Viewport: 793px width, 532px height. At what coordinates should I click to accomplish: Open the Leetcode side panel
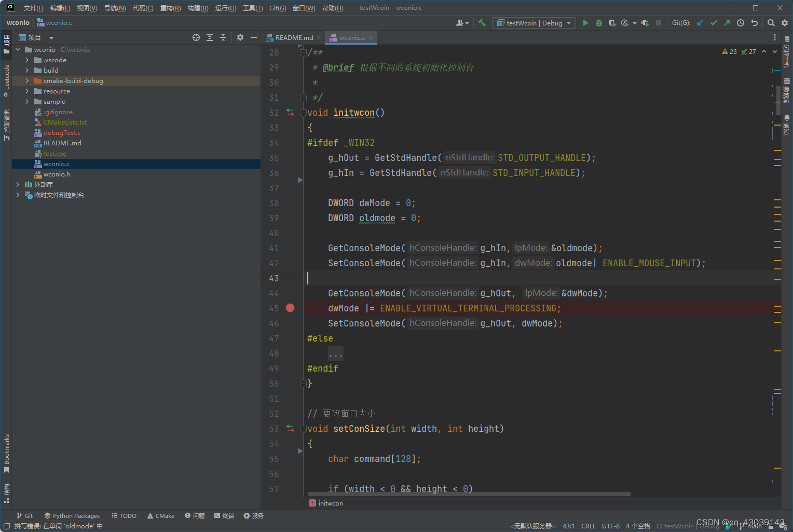7,80
